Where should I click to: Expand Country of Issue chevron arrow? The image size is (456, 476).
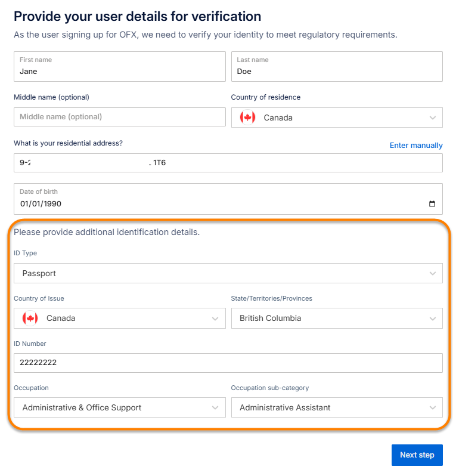click(x=216, y=319)
